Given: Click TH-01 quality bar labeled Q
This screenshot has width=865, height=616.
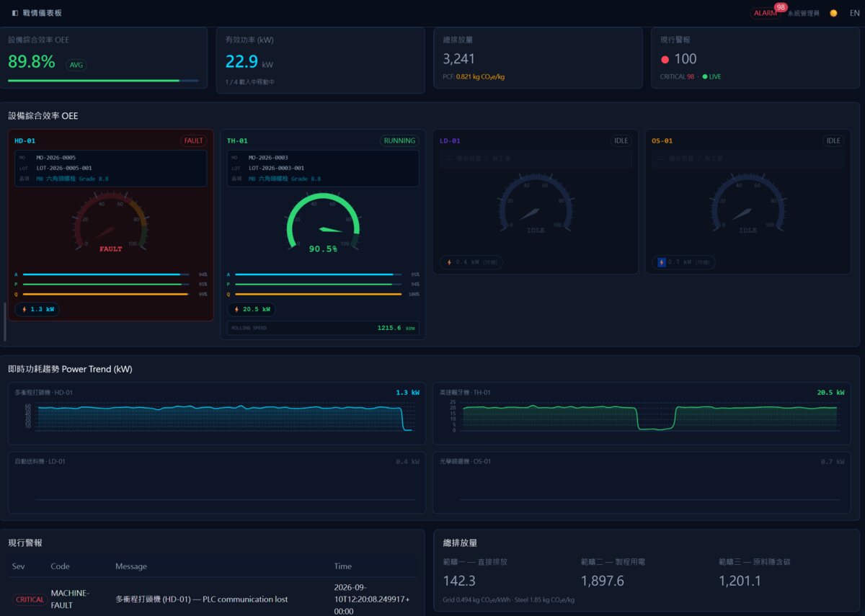Looking at the screenshot, I should 319,294.
